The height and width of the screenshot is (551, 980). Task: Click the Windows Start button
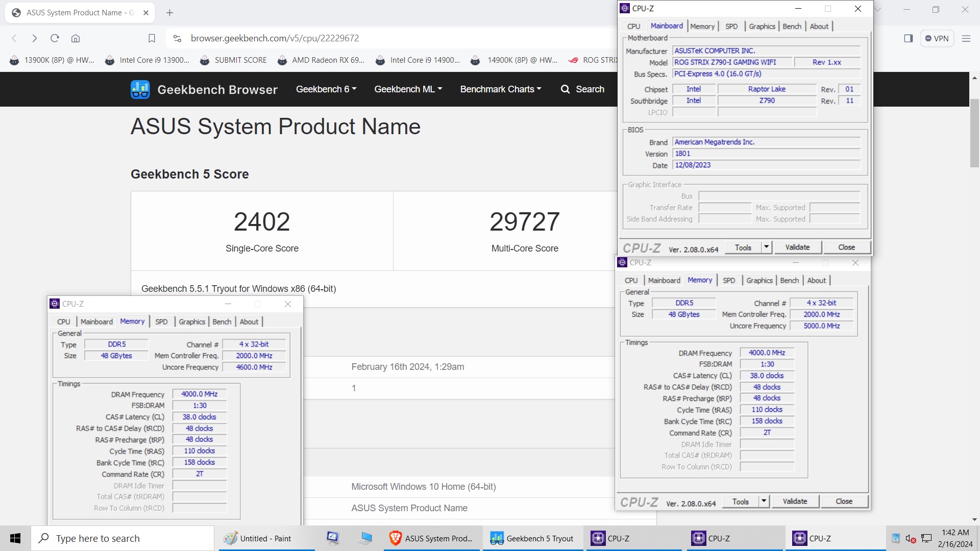click(x=15, y=538)
